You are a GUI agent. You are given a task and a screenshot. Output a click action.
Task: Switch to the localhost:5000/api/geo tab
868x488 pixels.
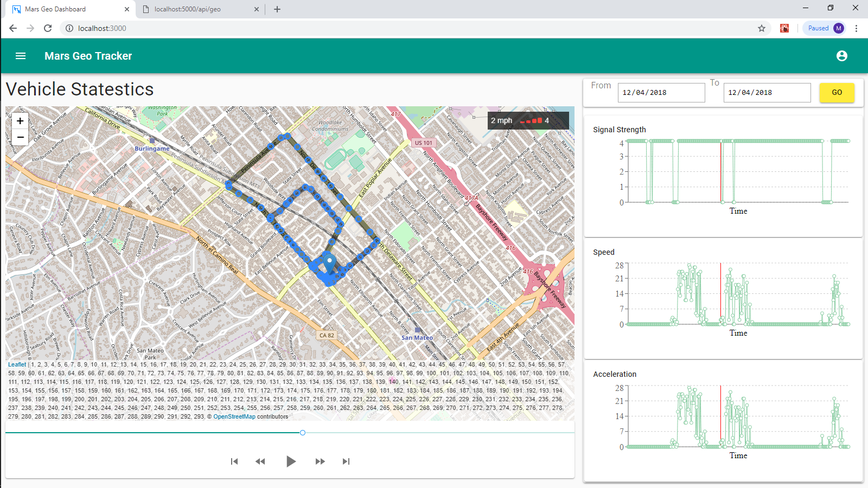click(200, 9)
